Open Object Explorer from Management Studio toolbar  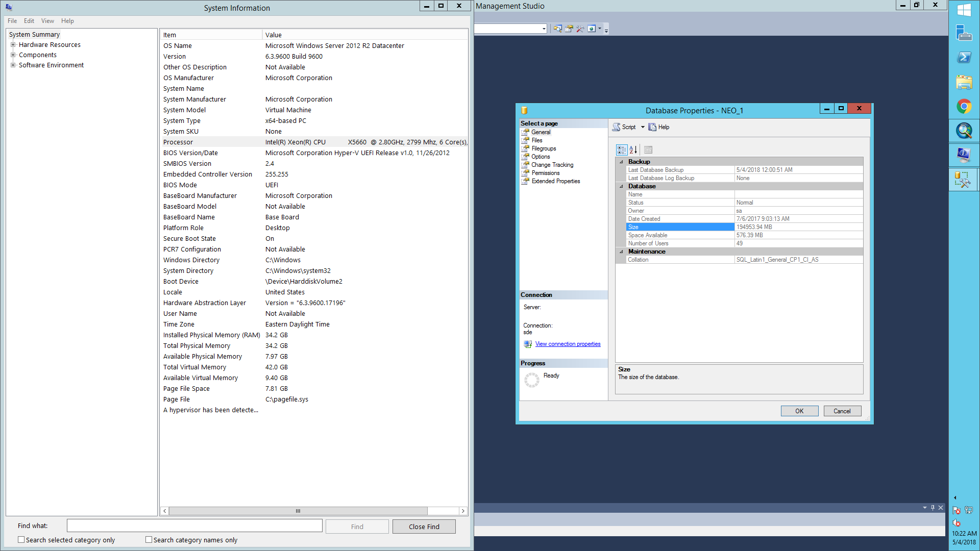(x=557, y=29)
